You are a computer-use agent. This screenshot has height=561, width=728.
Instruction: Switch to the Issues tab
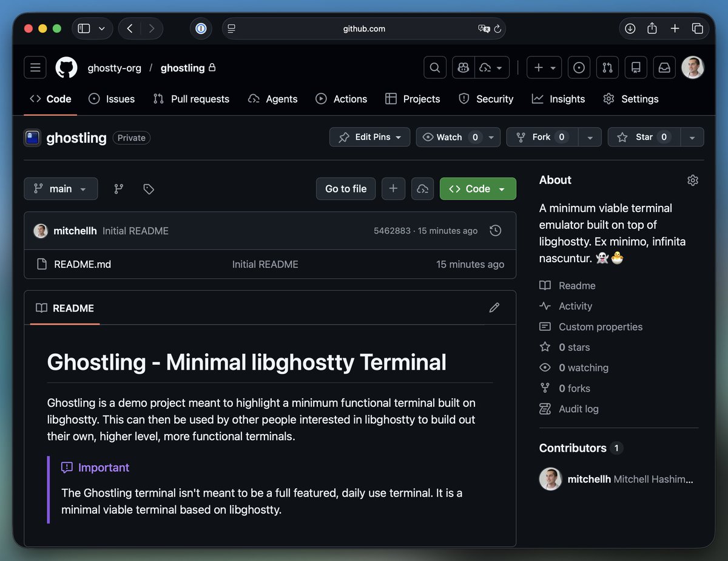112,99
